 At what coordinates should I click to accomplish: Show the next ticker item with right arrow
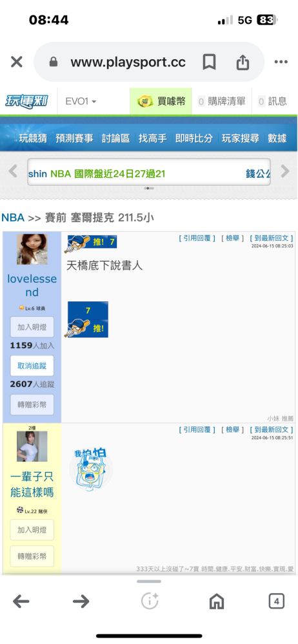[285, 171]
